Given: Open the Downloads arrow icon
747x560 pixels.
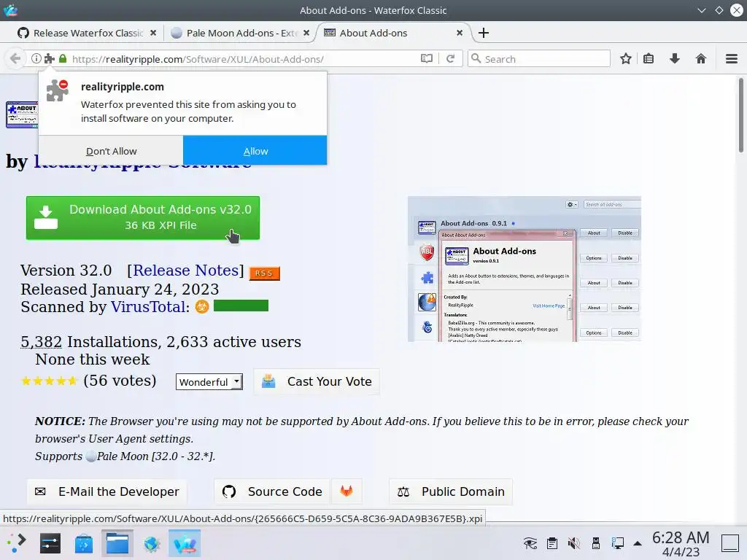Looking at the screenshot, I should click(x=675, y=58).
